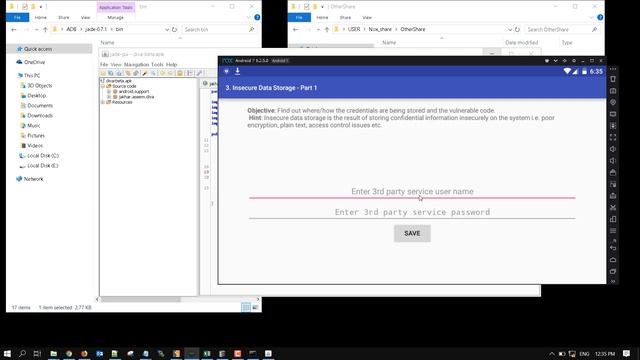This screenshot has width=640, height=360.
Task: Click the Search OtherShare box
Action: click(x=562, y=29)
